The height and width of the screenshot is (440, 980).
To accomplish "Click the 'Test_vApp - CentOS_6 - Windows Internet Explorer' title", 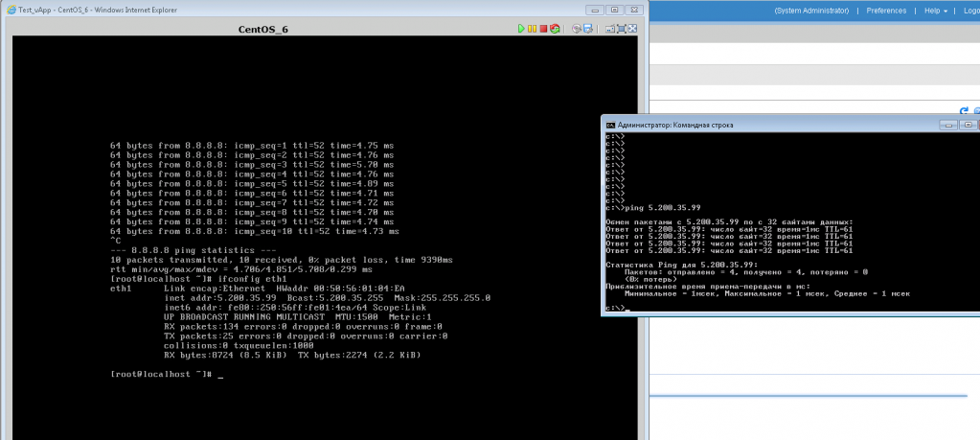I will (x=98, y=10).
